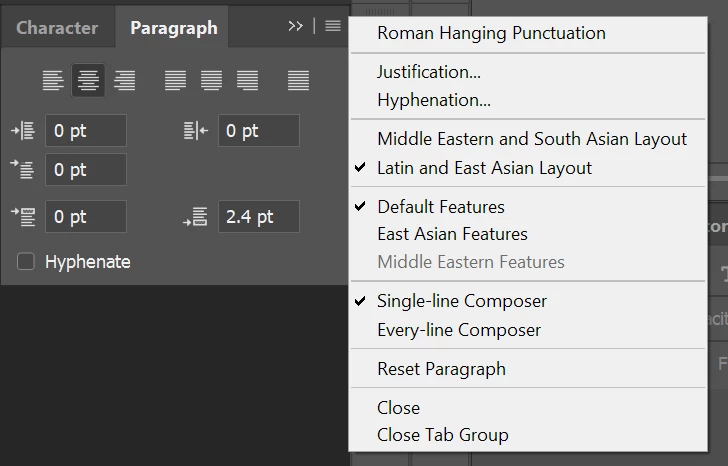Open the Hyphenation… settings
This screenshot has width=728, height=466.
coord(433,100)
